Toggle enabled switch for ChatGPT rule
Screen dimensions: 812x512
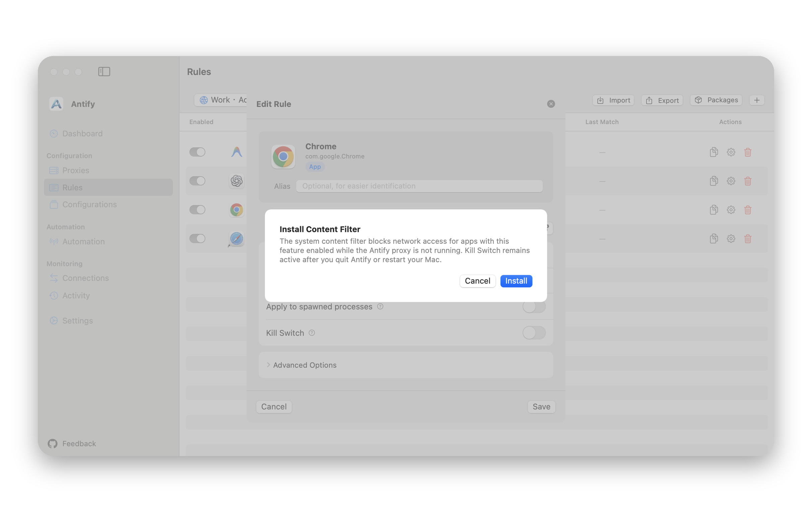point(197,181)
